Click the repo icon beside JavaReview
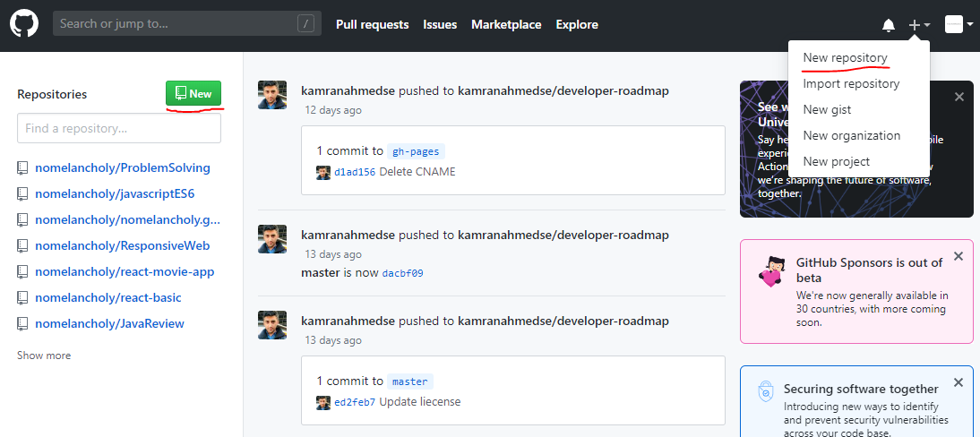The image size is (980, 437). 22,324
